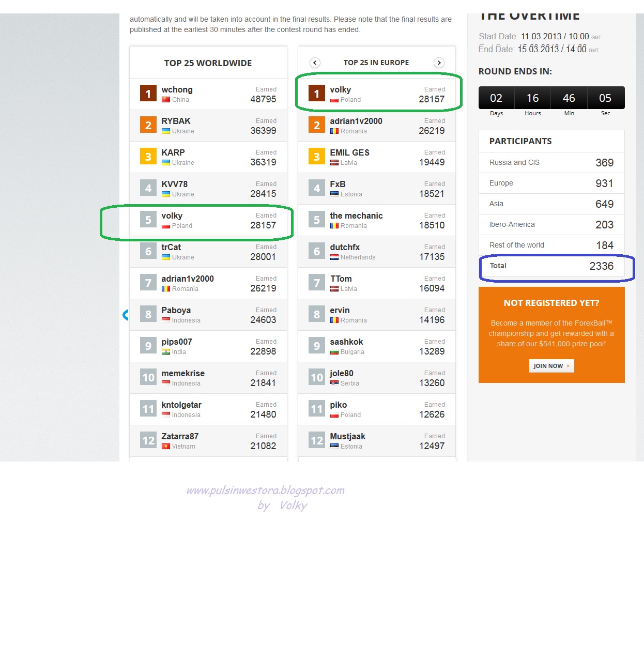Click rank 6 badge next to trCat

148,251
